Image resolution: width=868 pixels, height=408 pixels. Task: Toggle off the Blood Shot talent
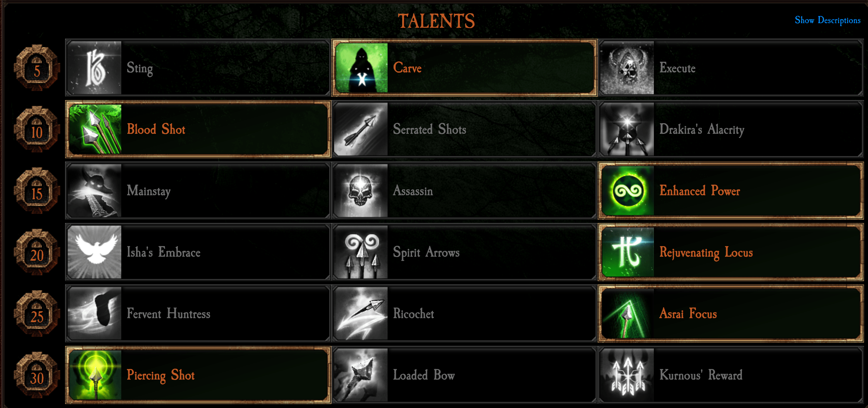(x=198, y=130)
